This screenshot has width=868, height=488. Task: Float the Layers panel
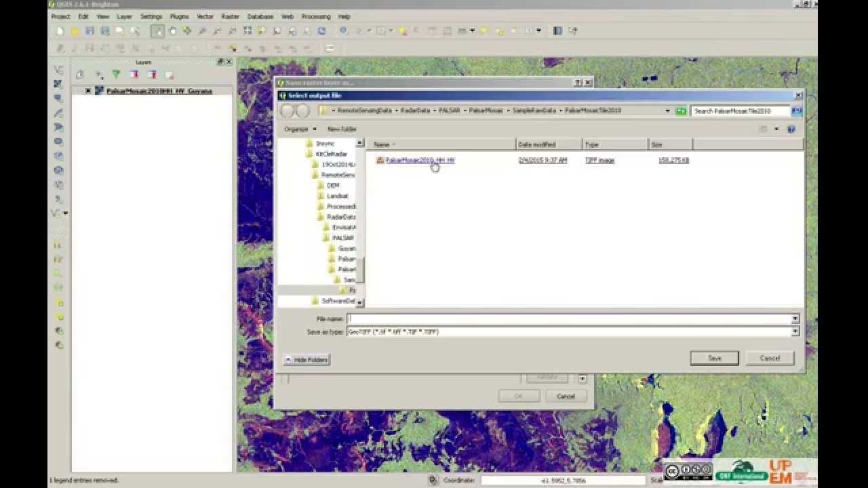(x=220, y=62)
